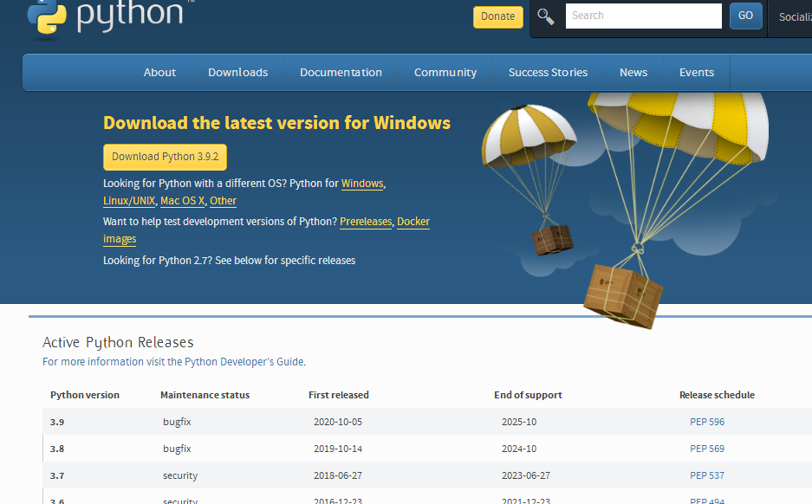Click the Maintenance status column header
The height and width of the screenshot is (504, 812).
point(205,395)
